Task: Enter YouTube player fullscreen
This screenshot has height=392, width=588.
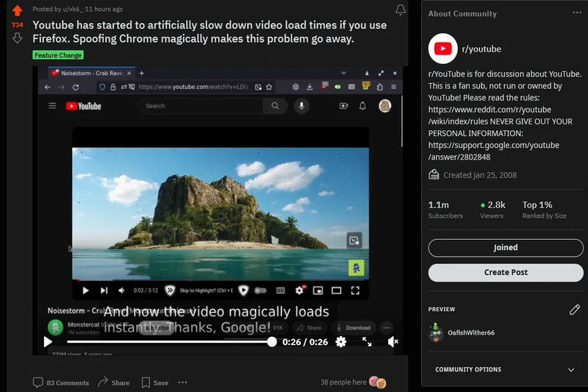Action: (x=355, y=291)
